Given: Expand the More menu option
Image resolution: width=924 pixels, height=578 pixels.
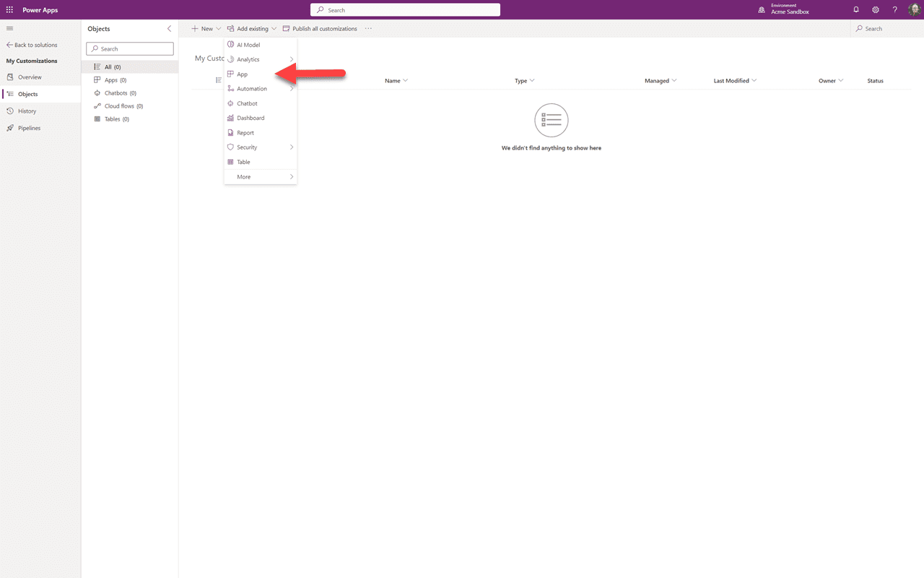Looking at the screenshot, I should tap(244, 176).
